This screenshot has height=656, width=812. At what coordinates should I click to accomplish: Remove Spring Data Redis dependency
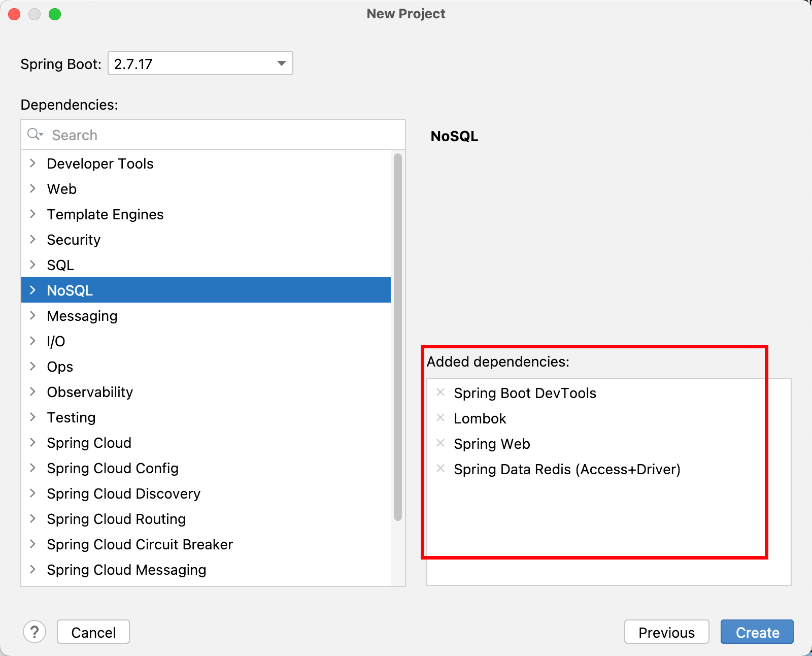click(441, 468)
